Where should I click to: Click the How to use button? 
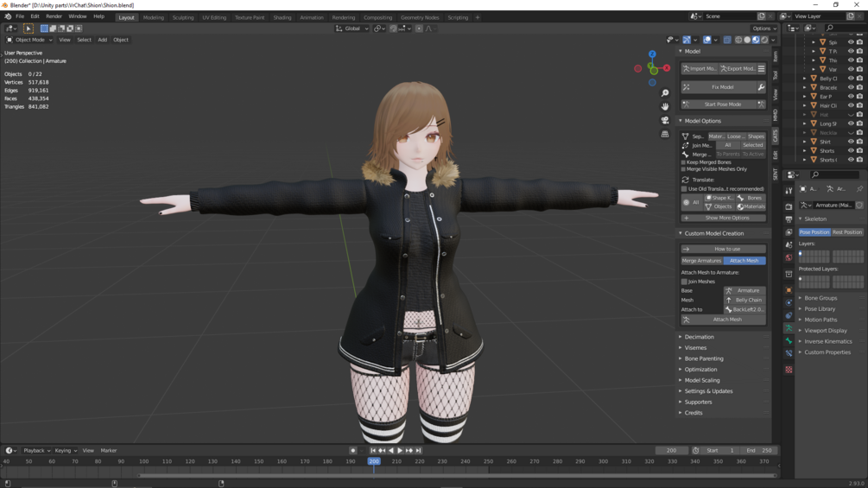tap(724, 249)
